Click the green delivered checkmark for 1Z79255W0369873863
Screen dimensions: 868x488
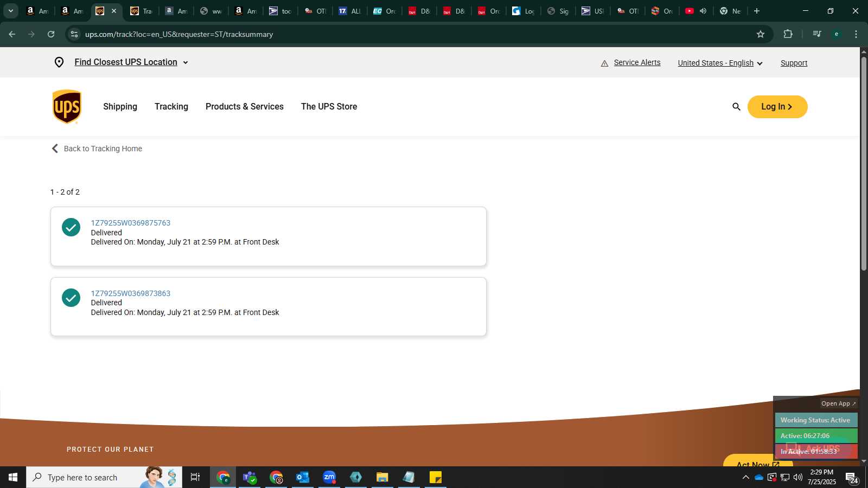point(71,298)
